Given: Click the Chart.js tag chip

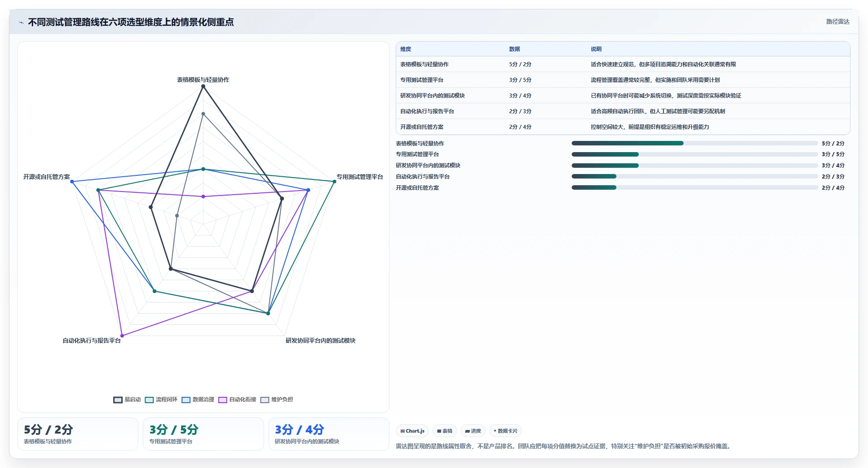Looking at the screenshot, I should point(412,431).
